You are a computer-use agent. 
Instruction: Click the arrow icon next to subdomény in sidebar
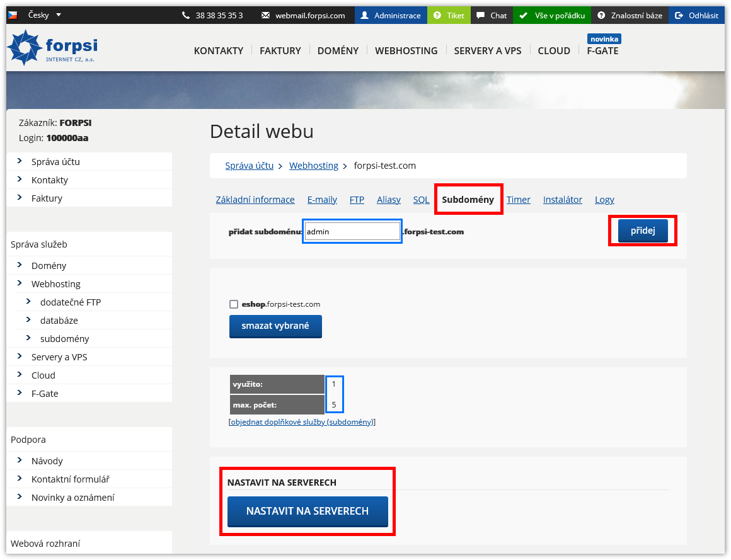[x=28, y=337]
